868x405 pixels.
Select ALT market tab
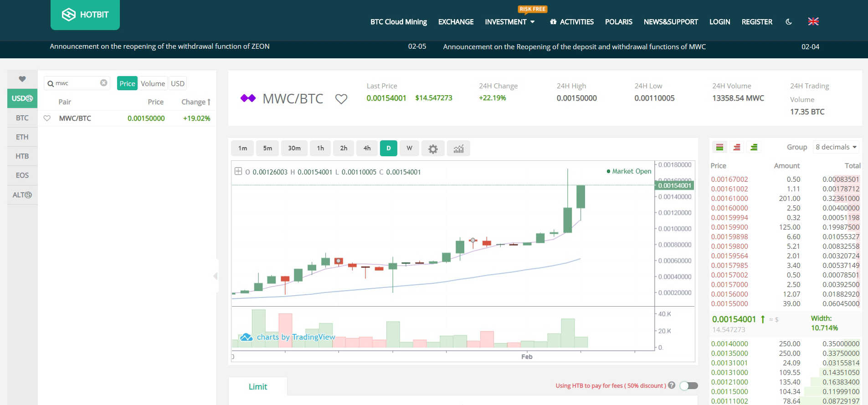pos(22,195)
